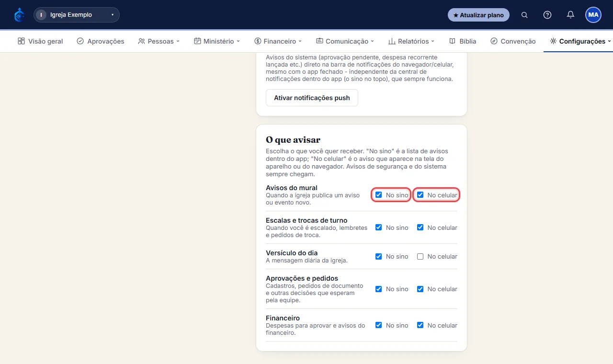Screen dimensions: 613x364
Task: Click the church app logo
Action: [x=20, y=15]
